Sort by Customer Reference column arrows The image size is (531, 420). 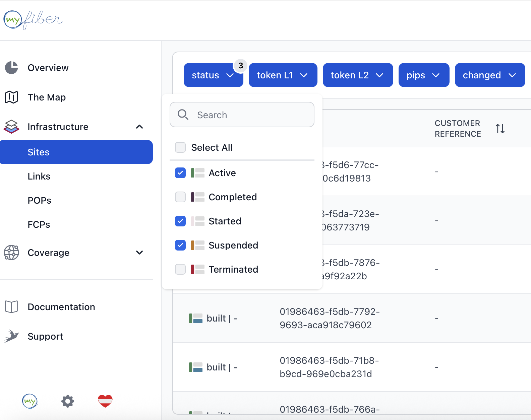pos(500,129)
